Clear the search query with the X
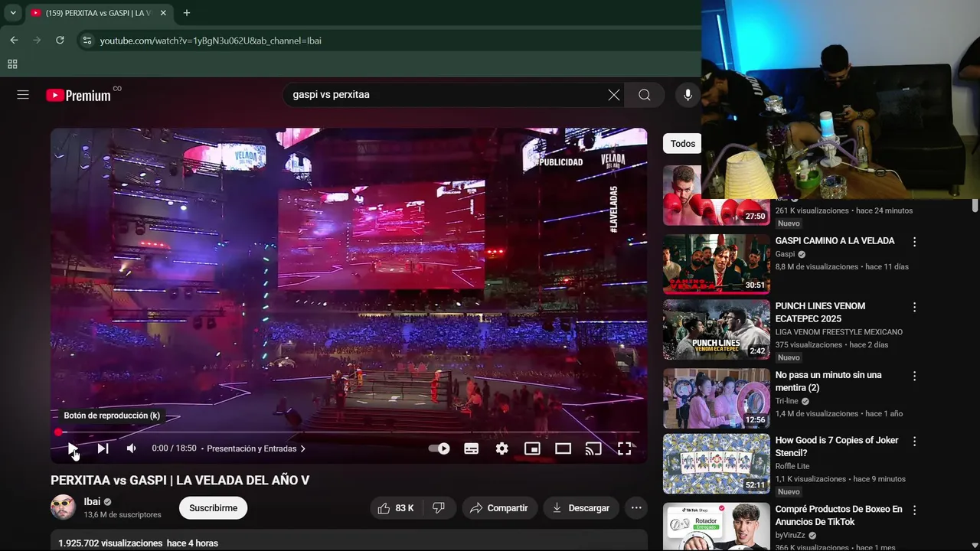Viewport: 980px width, 551px height. click(614, 95)
